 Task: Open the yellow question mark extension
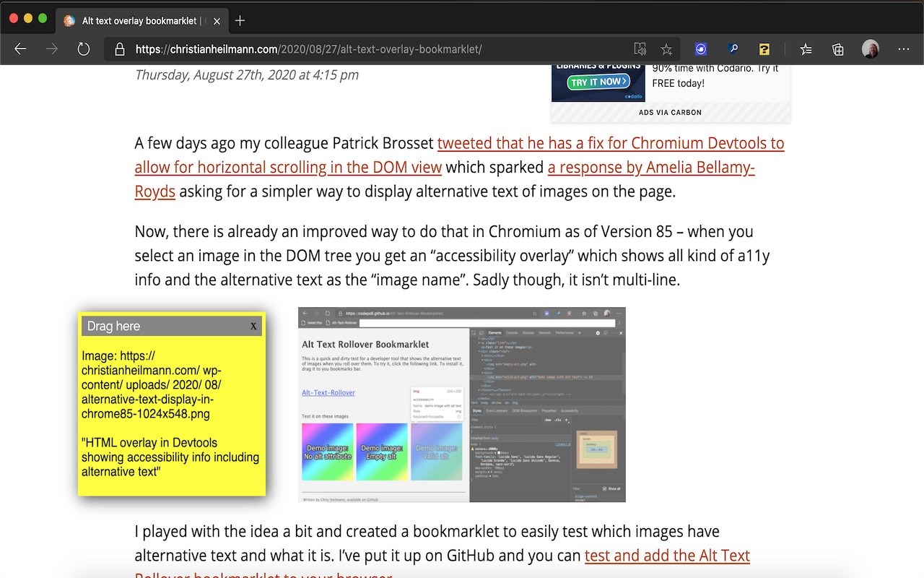[764, 49]
